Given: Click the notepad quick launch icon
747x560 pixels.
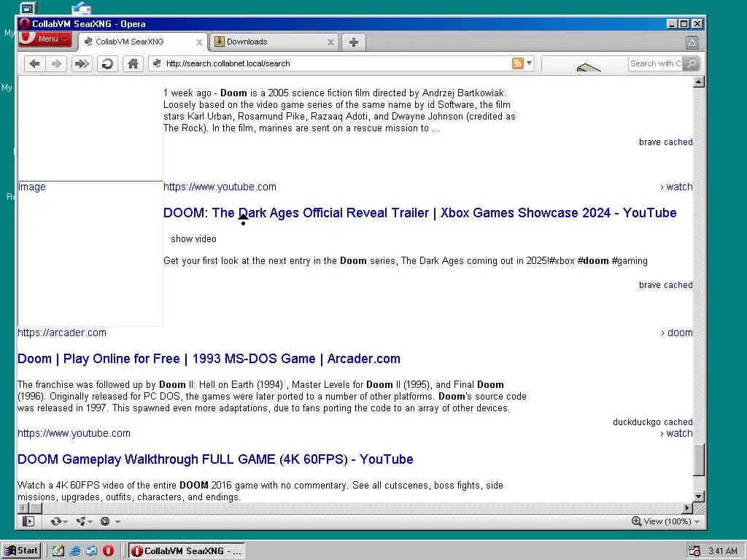Looking at the screenshot, I should pyautogui.click(x=58, y=551).
